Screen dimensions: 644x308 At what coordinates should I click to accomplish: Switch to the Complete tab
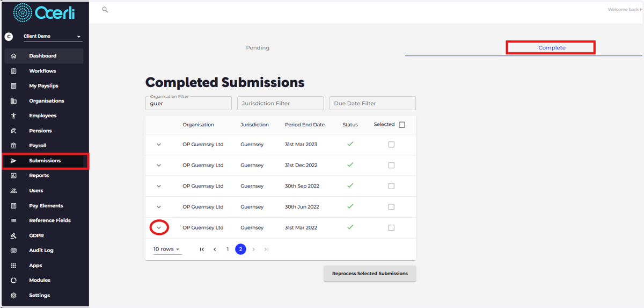(x=552, y=48)
